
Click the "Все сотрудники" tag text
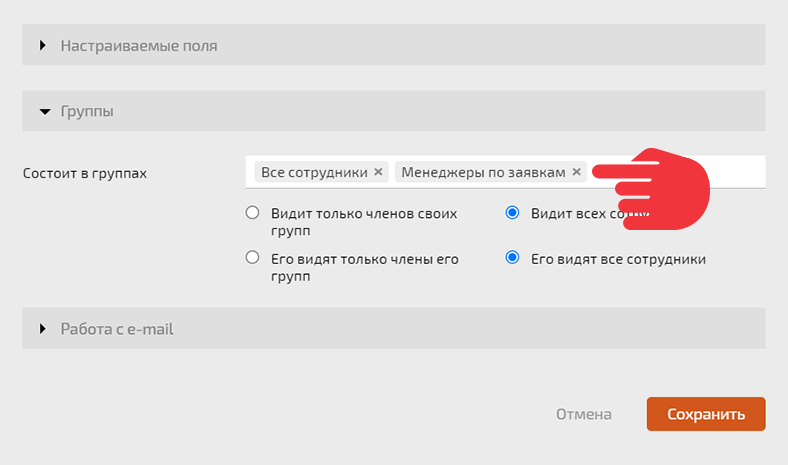coord(314,172)
